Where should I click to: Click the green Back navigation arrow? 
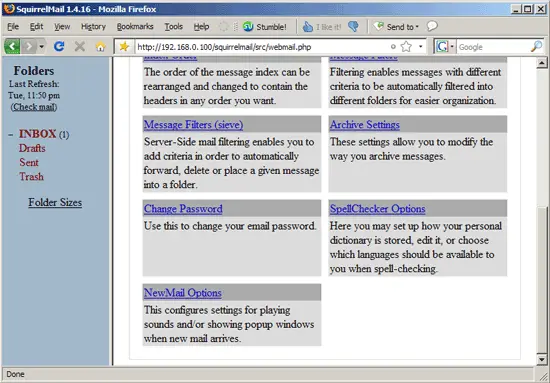tap(12, 46)
